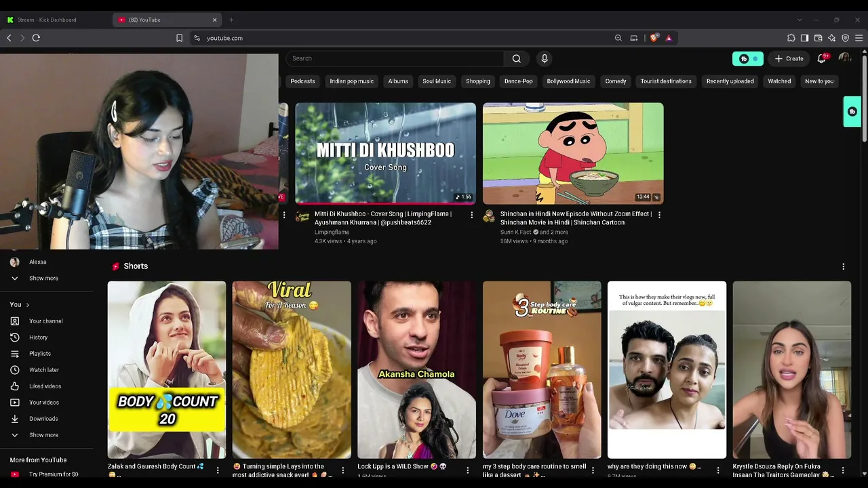Open options for Krystle Dsouza short
Screen dimensions: 868x488
843,470
